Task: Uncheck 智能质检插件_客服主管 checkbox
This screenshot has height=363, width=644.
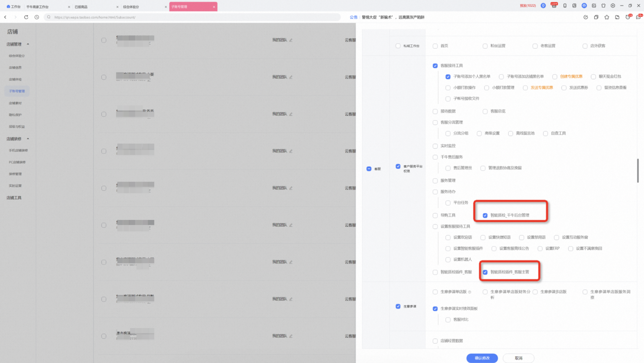Action: [485, 272]
